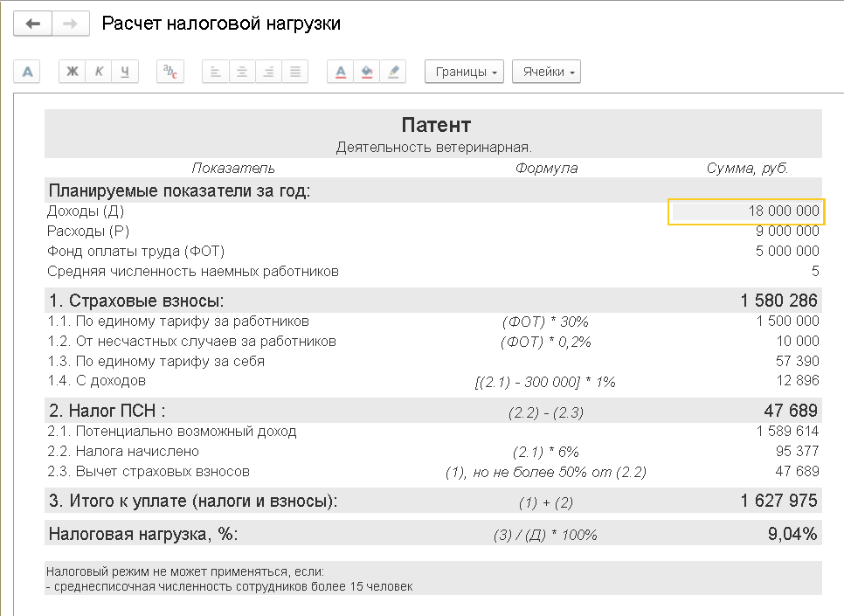This screenshot has width=844, height=616.
Task: Open the Границы dropdown
Action: tap(464, 72)
